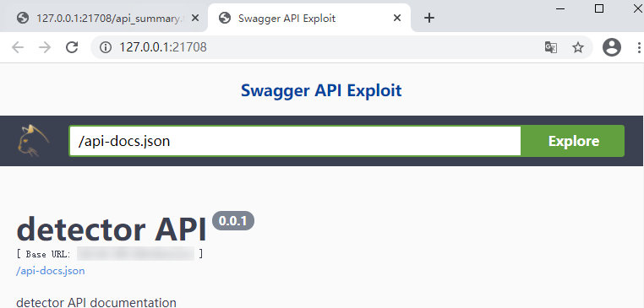
Task: Click the browser back arrow
Action: tap(18, 47)
